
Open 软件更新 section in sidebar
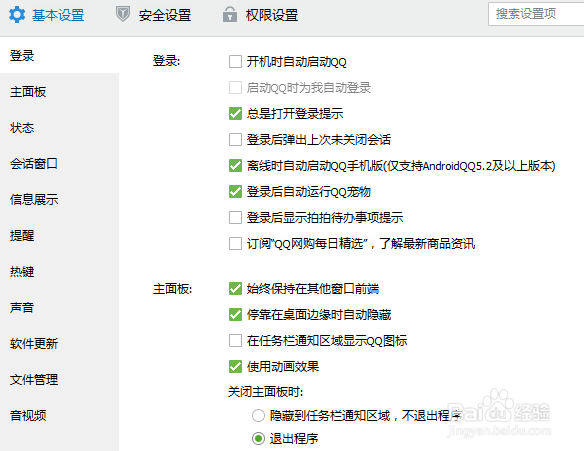[60, 343]
